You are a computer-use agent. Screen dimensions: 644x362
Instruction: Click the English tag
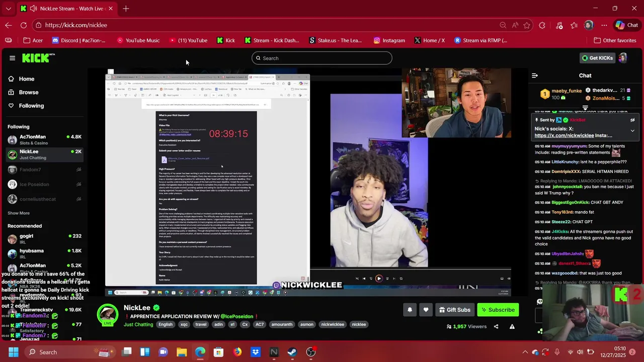click(x=166, y=325)
